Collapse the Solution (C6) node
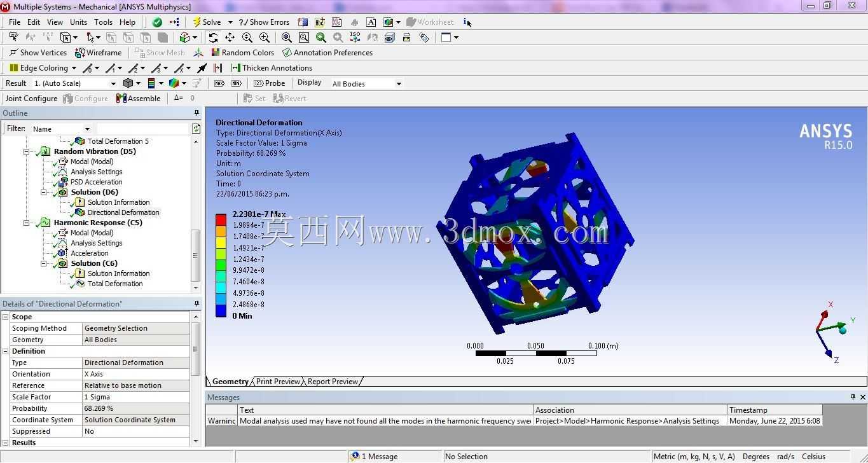Screen dimensions: 868x463 pyautogui.click(x=43, y=263)
